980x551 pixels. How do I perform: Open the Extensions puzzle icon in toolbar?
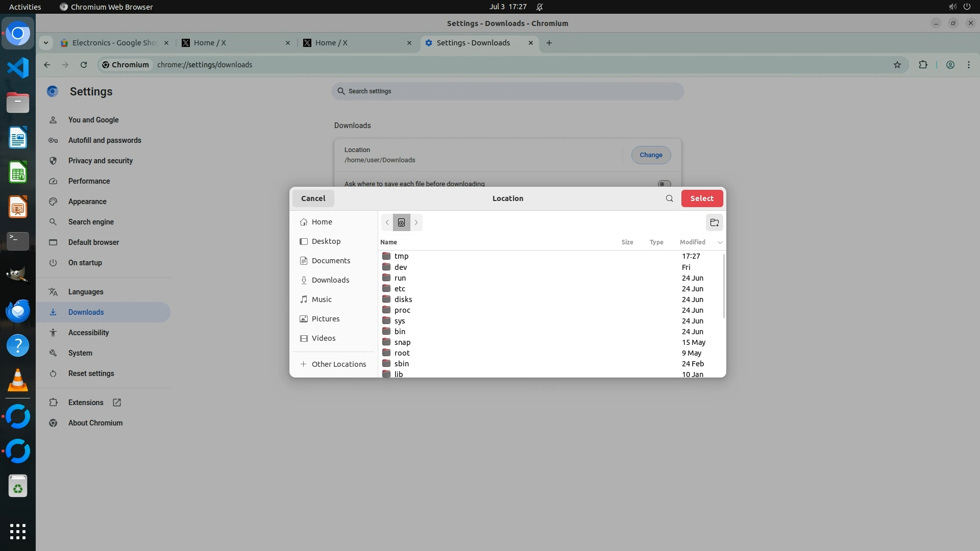pyautogui.click(x=923, y=65)
